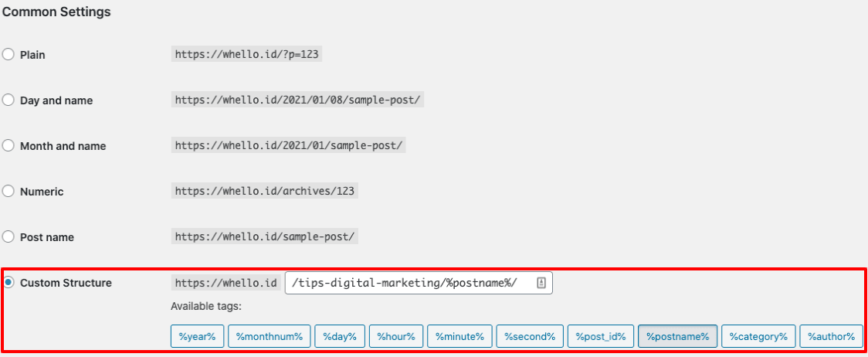The height and width of the screenshot is (357, 868).
Task: Select Month and name permalink structure
Action: click(8, 146)
